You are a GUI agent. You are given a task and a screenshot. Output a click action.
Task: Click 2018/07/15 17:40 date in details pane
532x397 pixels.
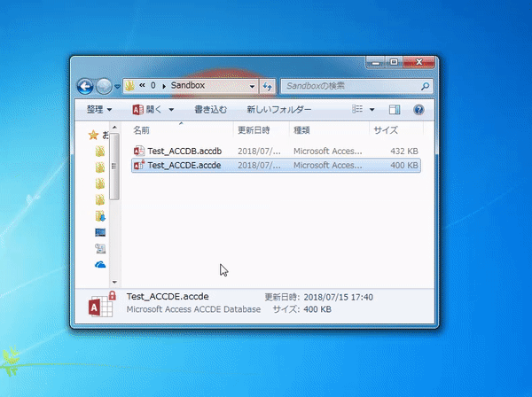coord(339,298)
